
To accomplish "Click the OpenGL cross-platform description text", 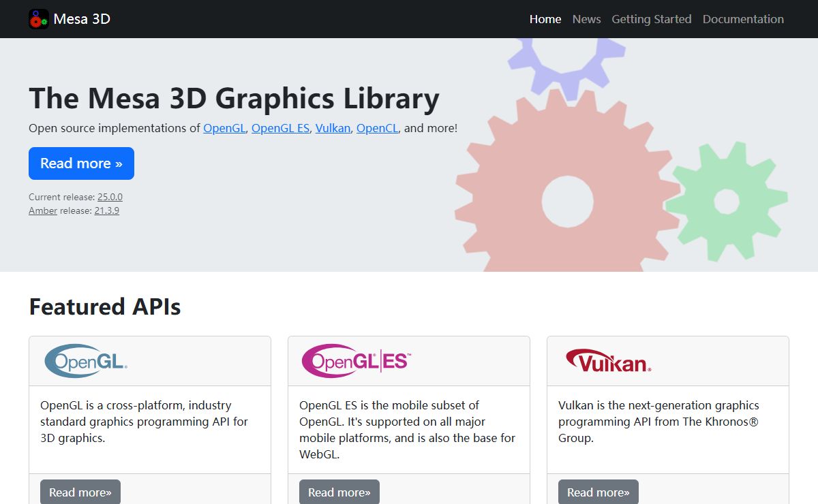I will coord(144,422).
